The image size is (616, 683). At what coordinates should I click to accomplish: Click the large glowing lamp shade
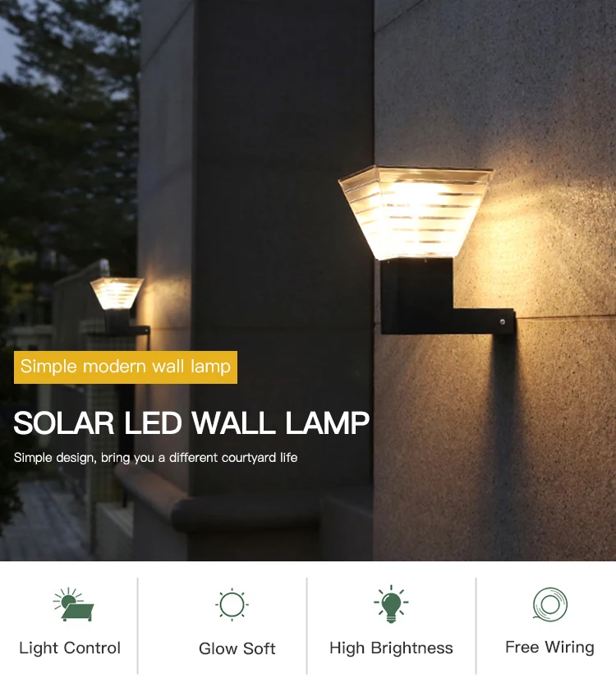coord(416,213)
